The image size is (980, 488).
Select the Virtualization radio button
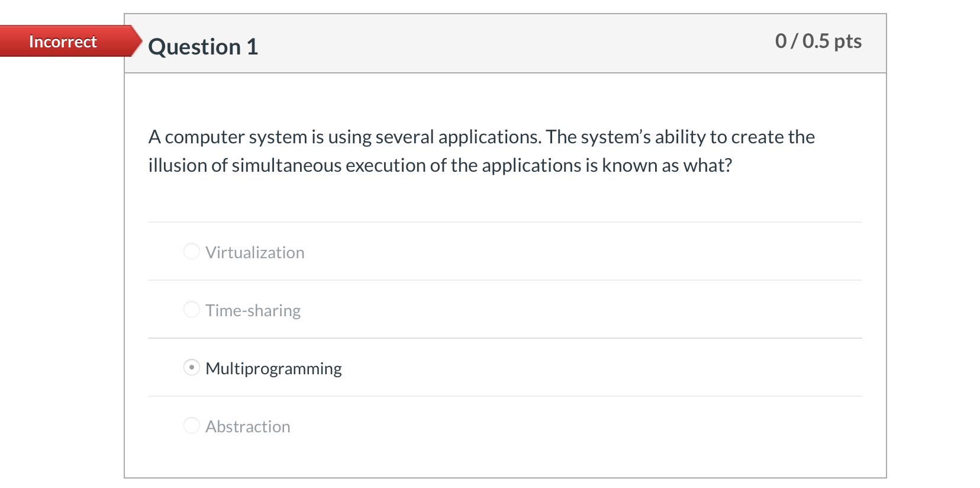[192, 251]
